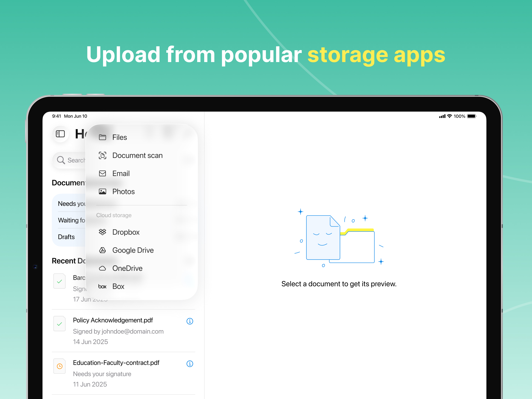The width and height of the screenshot is (532, 399).
Task: Click the Policy Acknowledgement signed checkmark thumbnail
Action: [60, 324]
